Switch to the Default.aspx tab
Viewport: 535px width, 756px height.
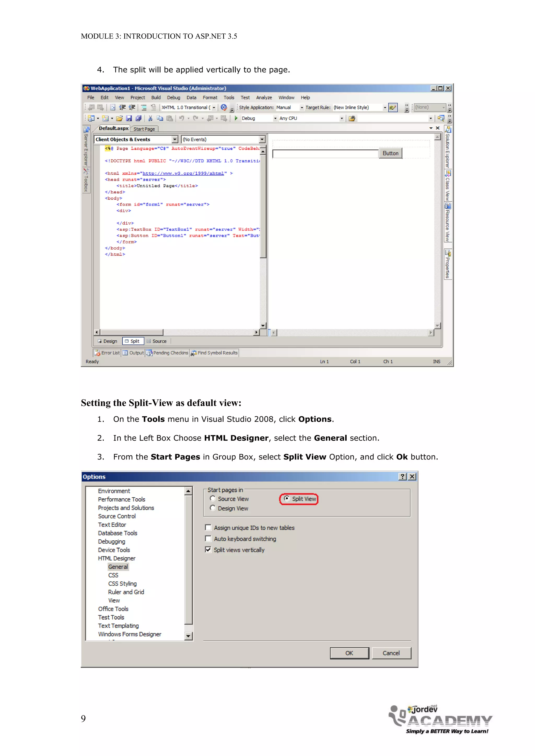113,128
